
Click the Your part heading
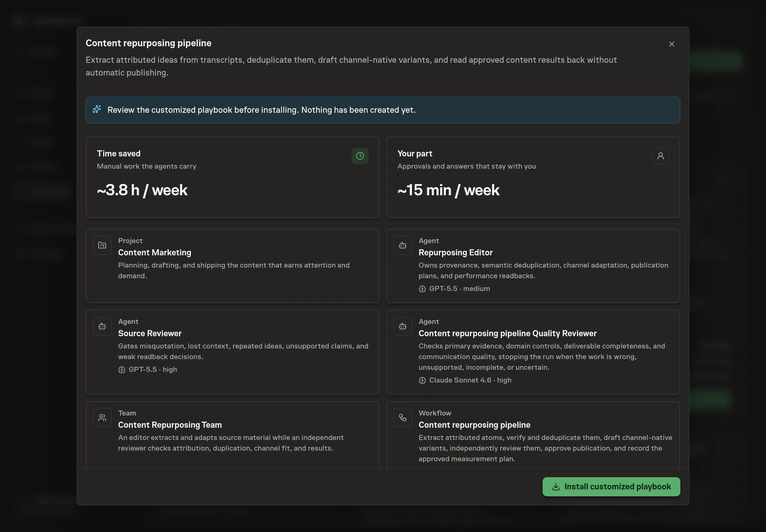(415, 153)
